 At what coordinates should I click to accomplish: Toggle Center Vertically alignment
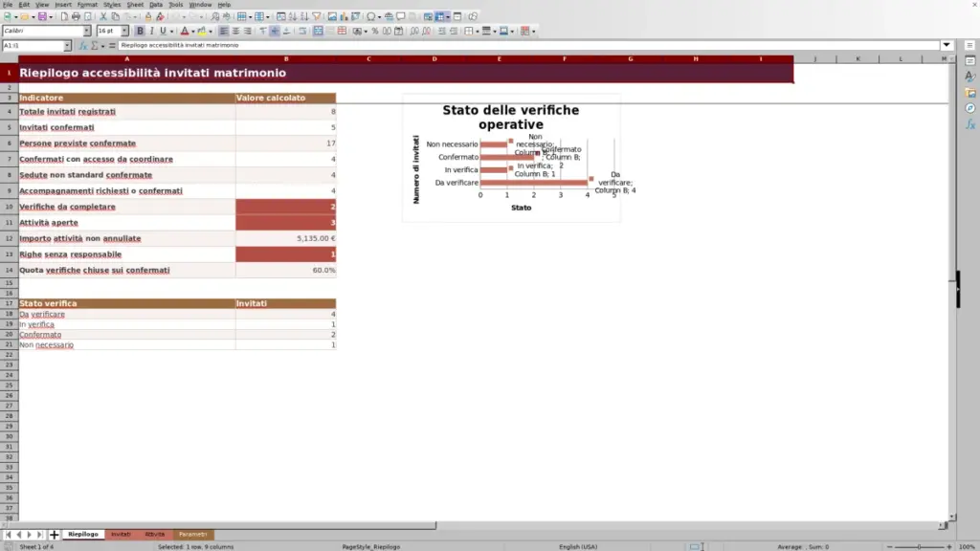pos(275,32)
